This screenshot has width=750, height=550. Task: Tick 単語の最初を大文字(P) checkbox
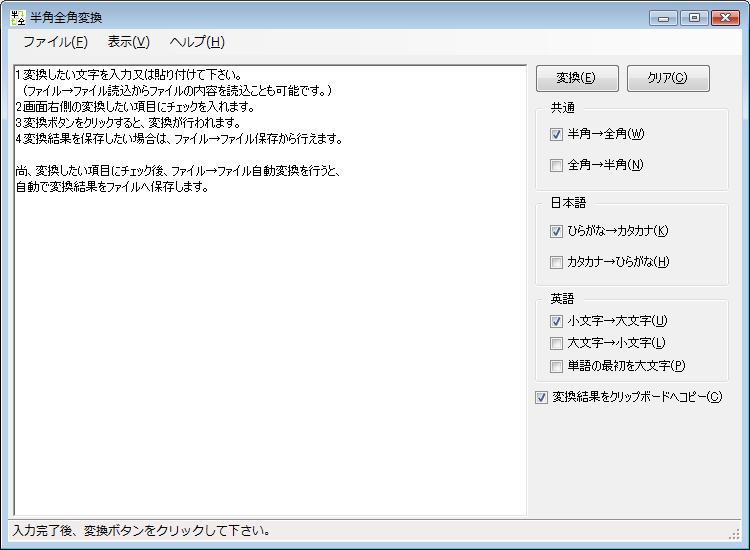coord(557,366)
